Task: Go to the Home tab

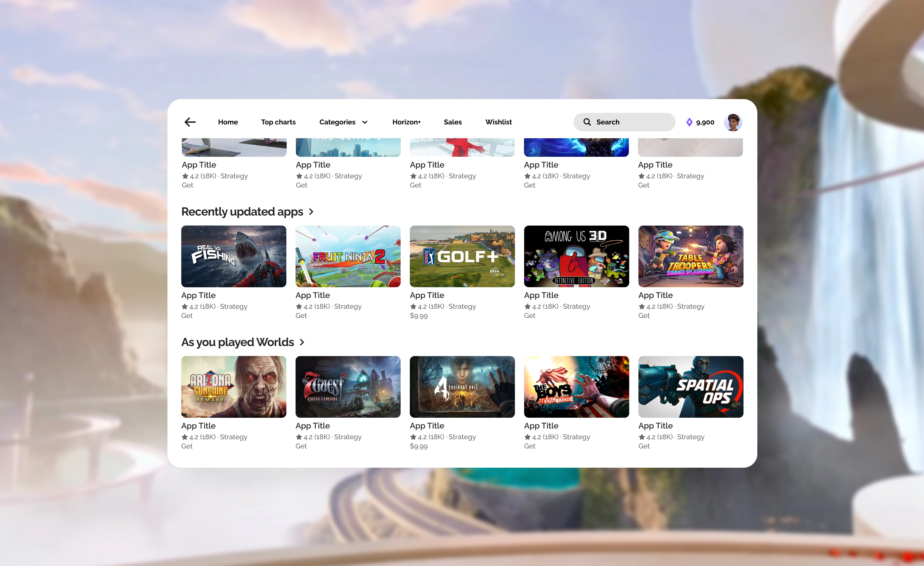Action: tap(228, 122)
